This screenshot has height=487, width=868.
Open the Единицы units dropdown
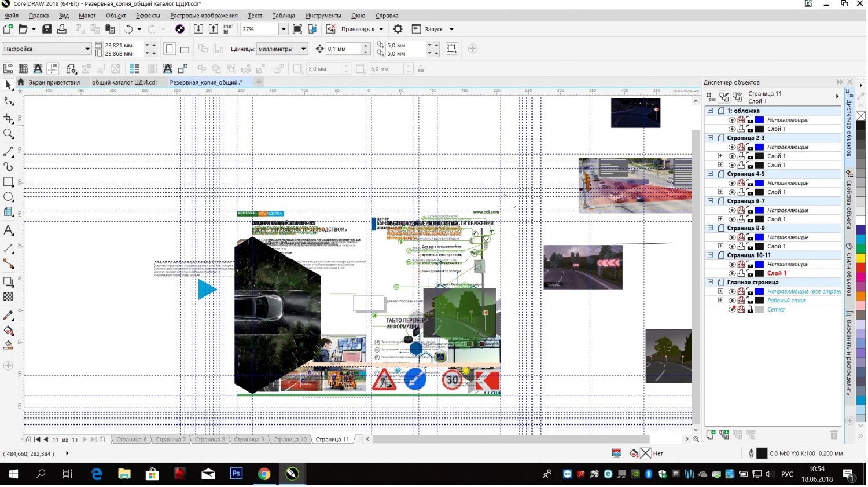click(x=303, y=49)
